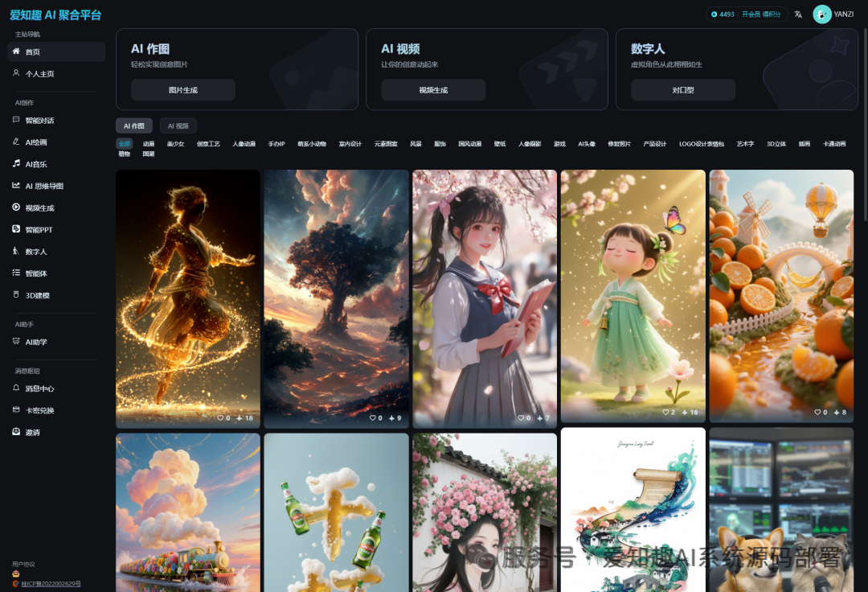Click the 对口型 button
Image resolution: width=868 pixels, height=592 pixels.
[x=683, y=90]
